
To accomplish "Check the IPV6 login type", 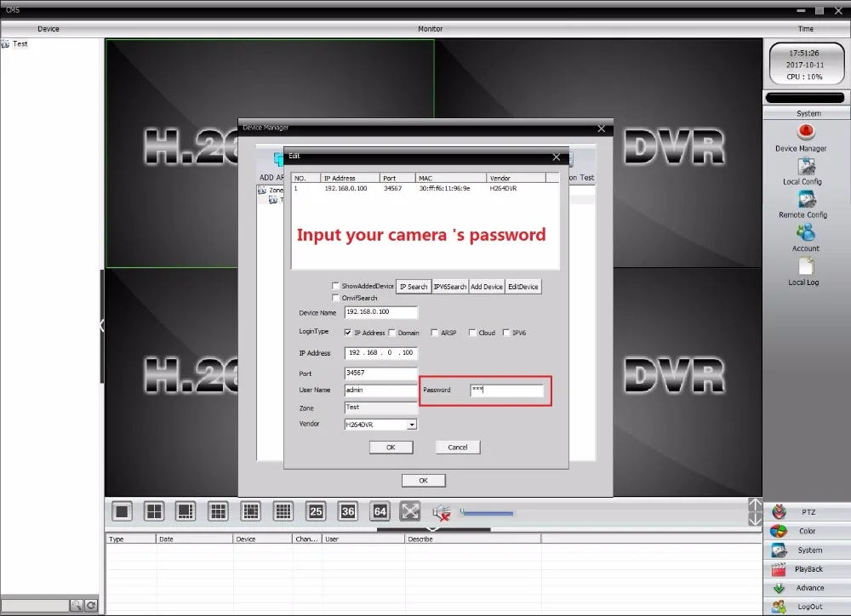I will [506, 333].
